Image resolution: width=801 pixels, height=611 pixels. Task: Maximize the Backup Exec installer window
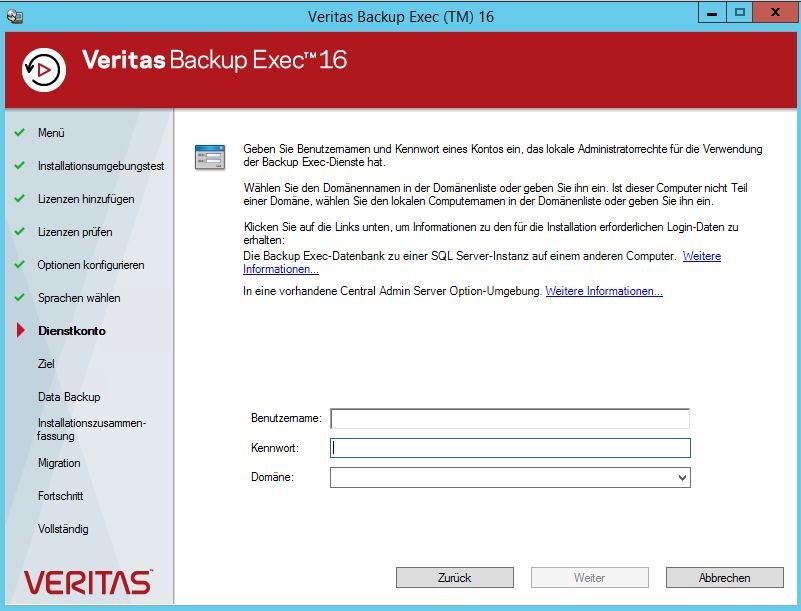tap(739, 13)
